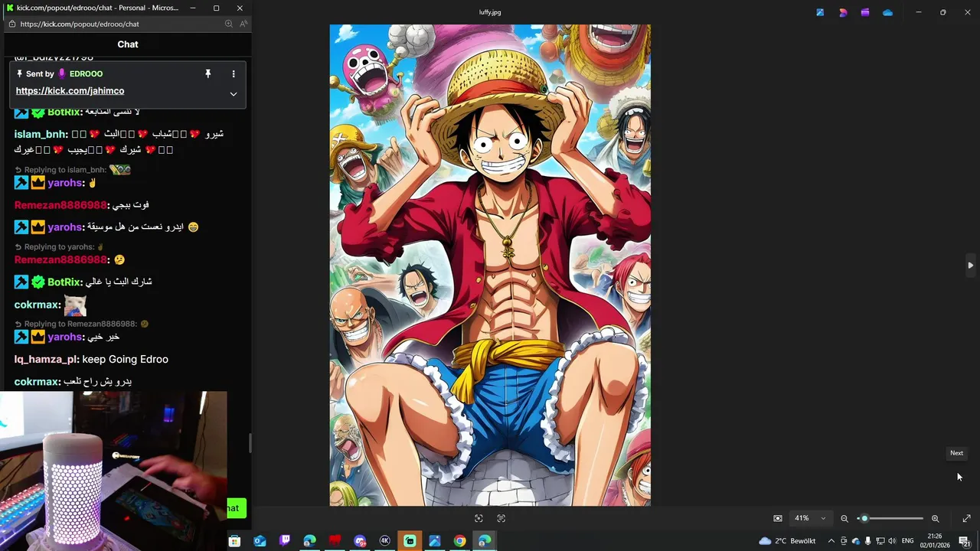Open Photos app icon in taskbar
The height and width of the screenshot is (551, 980).
coord(435,541)
